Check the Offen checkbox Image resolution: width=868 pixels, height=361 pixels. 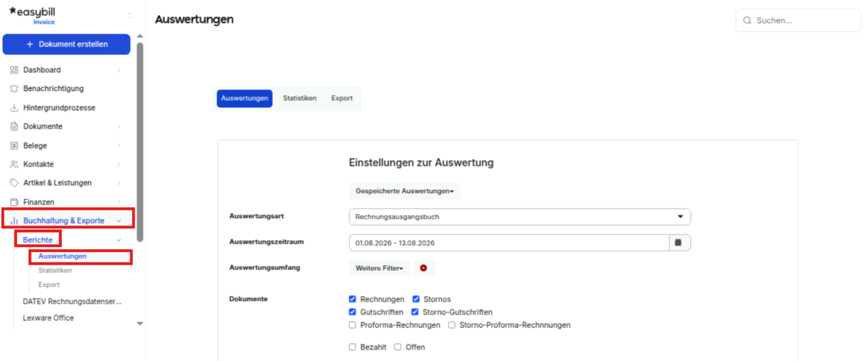[398, 347]
